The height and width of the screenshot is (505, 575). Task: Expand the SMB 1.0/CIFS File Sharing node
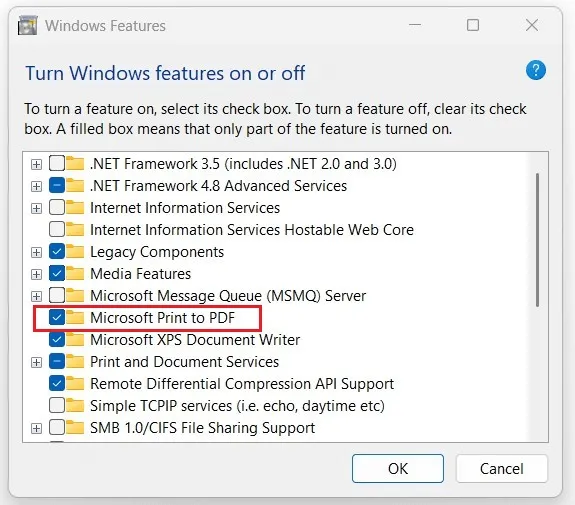point(36,428)
